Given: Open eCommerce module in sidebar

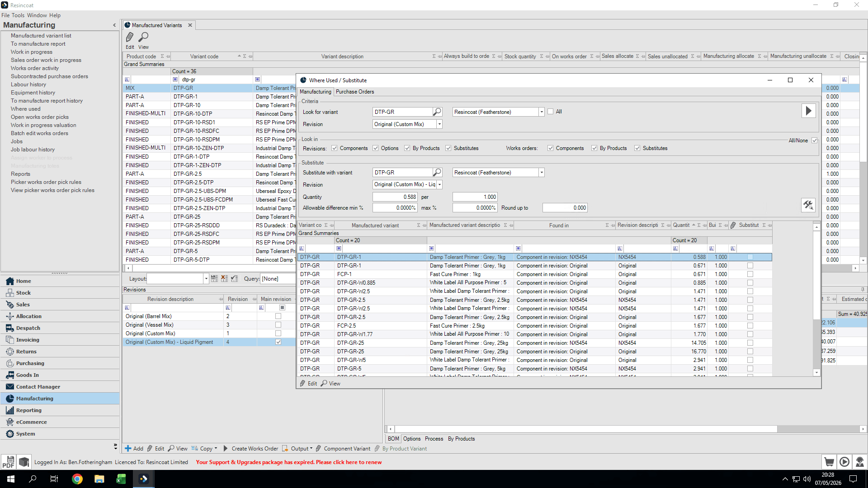Looking at the screenshot, I should [x=60, y=422].
